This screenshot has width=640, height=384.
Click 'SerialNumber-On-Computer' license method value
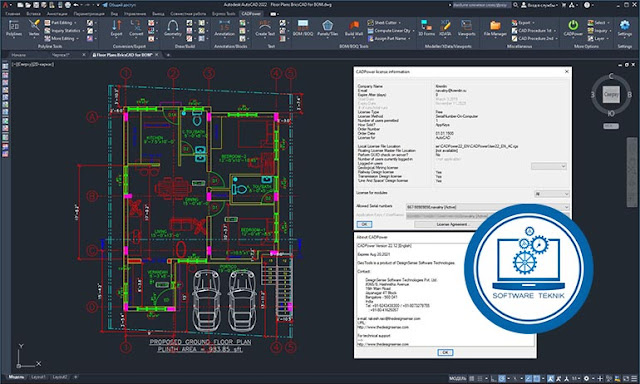pyautogui.click(x=457, y=116)
